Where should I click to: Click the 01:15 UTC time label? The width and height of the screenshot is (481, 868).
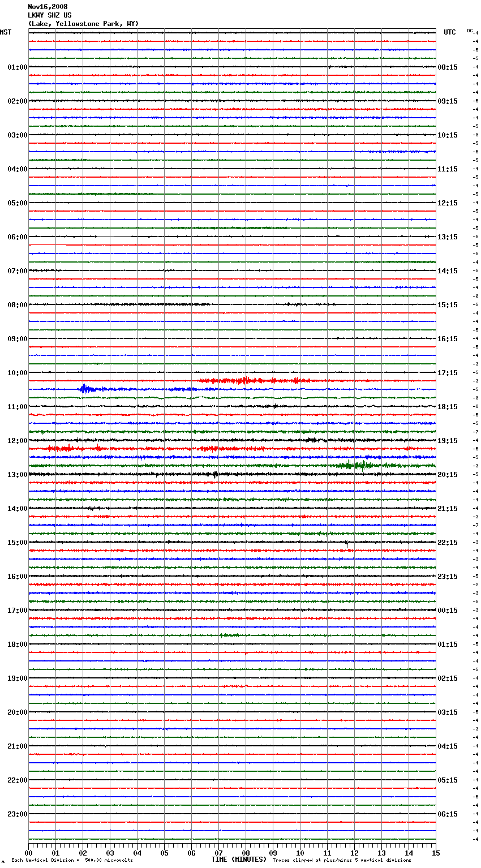[448, 644]
